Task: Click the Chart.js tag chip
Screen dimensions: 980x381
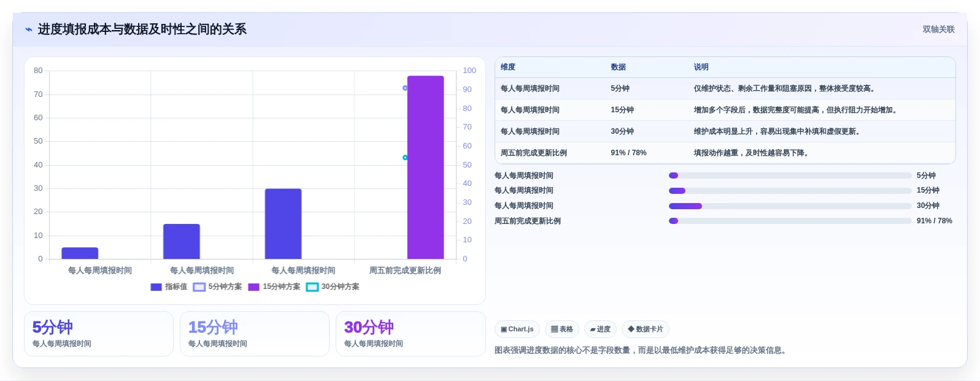Action: [517, 329]
